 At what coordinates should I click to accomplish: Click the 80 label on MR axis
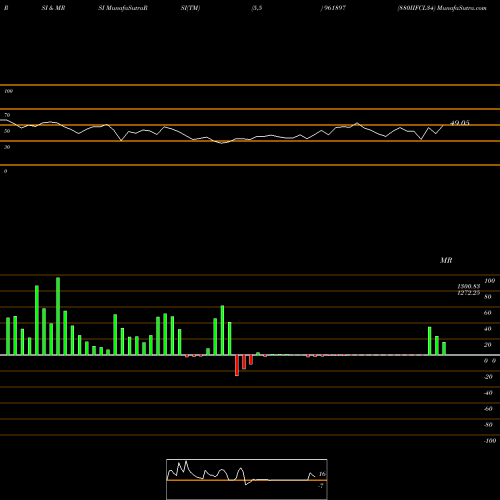[488, 297]
